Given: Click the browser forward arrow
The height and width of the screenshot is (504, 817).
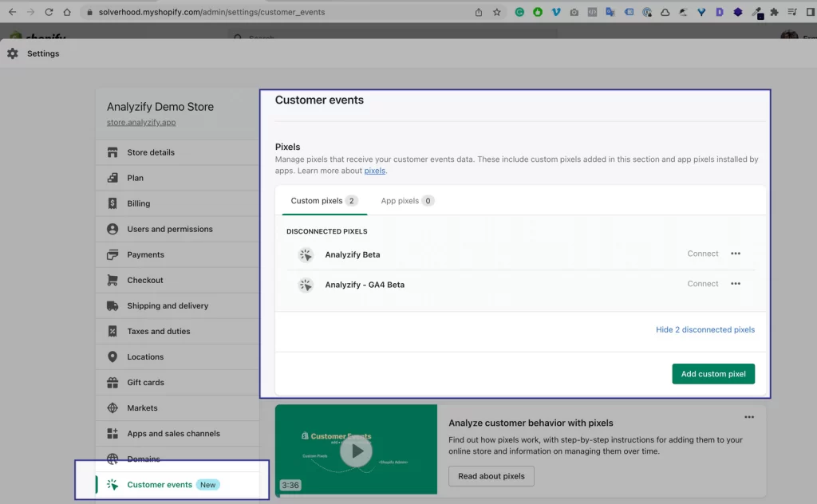Looking at the screenshot, I should pyautogui.click(x=31, y=12).
